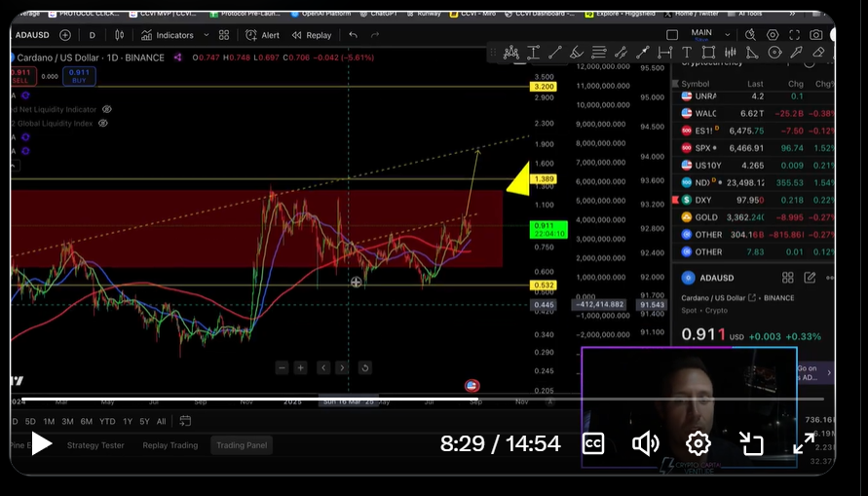Open the go to date calendar icon
This screenshot has height=496, width=868.
[x=185, y=421]
